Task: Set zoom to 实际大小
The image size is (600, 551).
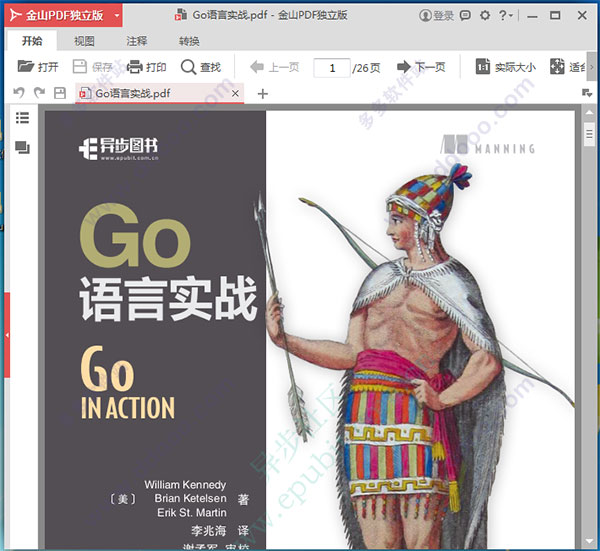Action: tap(505, 67)
